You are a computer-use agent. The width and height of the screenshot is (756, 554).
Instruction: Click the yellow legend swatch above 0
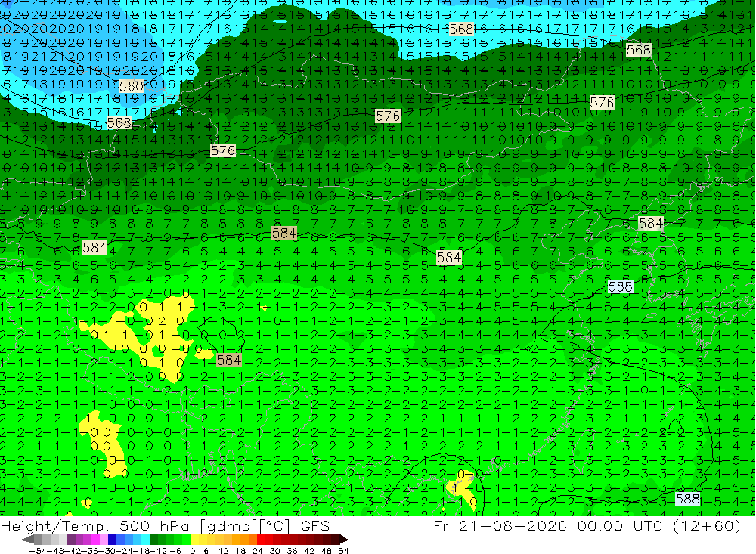click(194, 539)
